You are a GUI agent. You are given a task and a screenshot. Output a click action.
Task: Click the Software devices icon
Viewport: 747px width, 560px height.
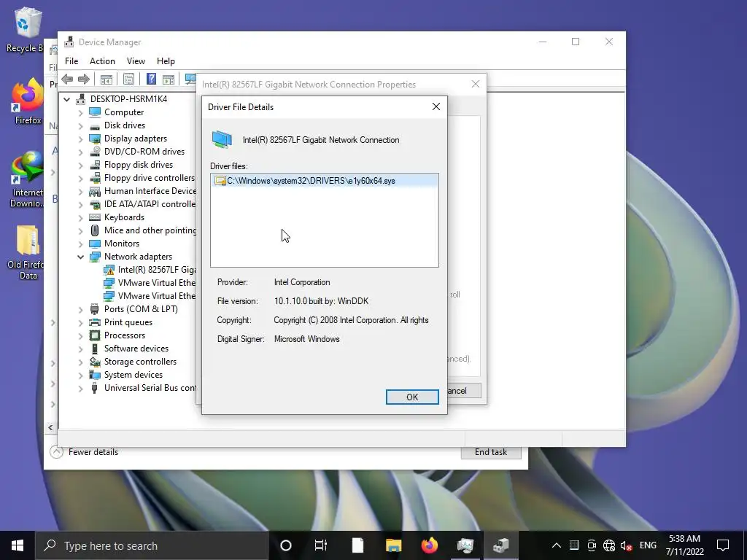coord(95,349)
